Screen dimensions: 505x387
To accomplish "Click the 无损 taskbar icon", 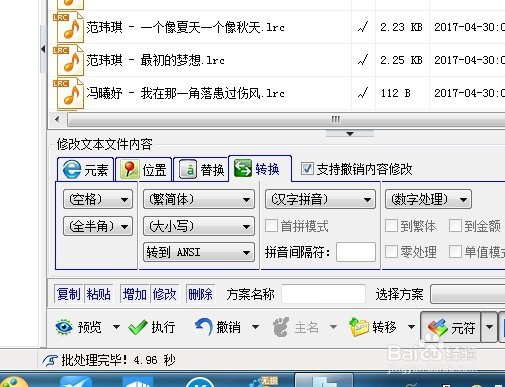I will [264, 382].
